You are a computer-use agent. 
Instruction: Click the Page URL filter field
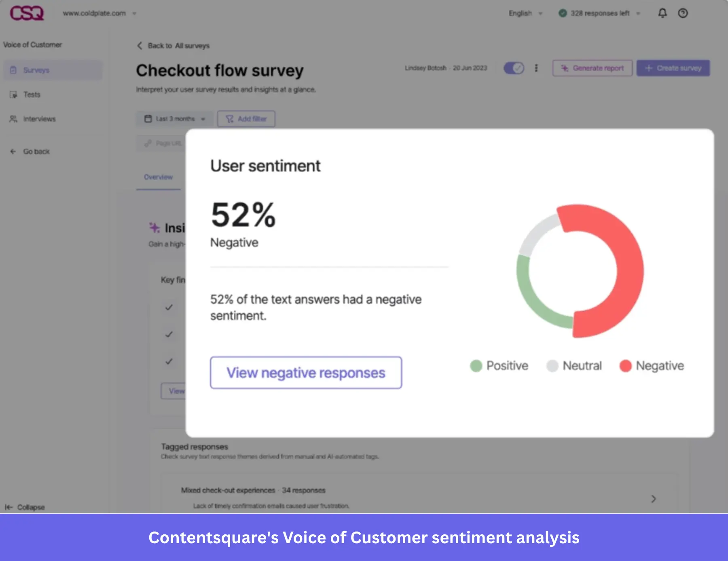(x=161, y=143)
